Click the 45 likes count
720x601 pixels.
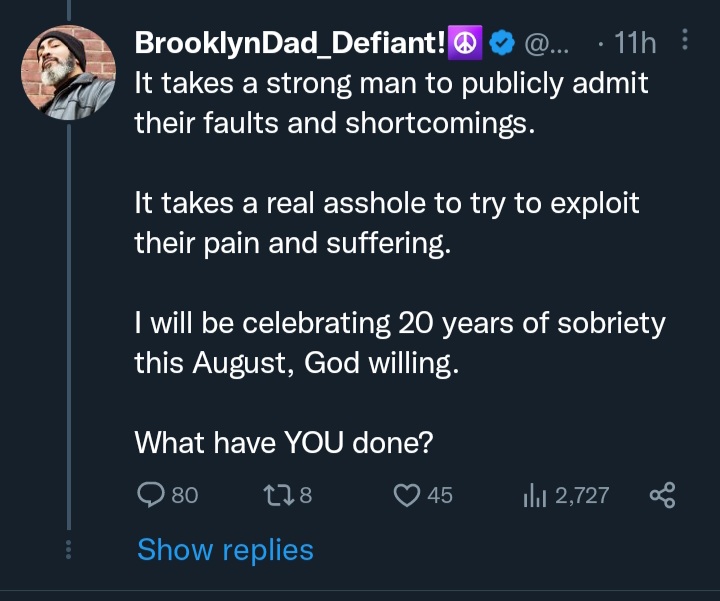(440, 494)
